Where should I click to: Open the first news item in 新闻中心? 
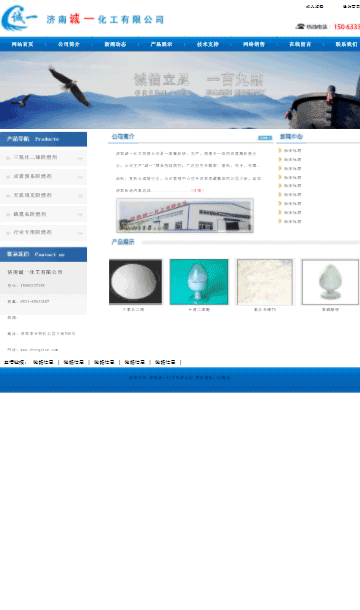(292, 151)
